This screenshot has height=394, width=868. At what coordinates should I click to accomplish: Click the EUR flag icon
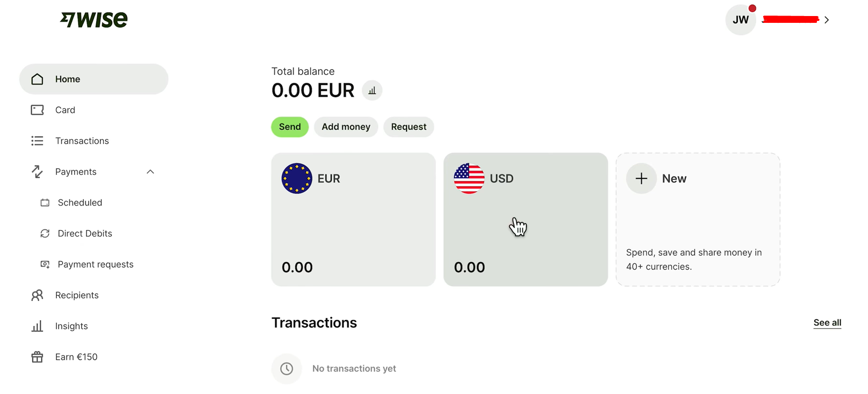pos(297,178)
